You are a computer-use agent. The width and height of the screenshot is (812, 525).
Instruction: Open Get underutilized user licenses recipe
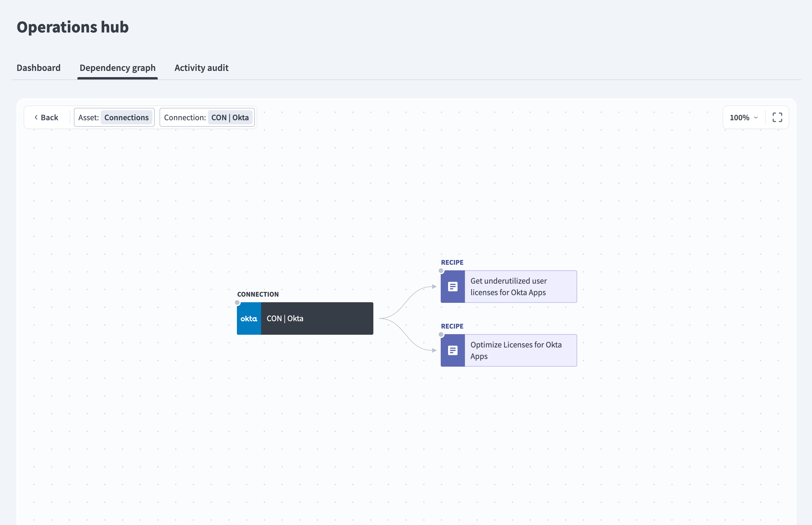pos(509,287)
